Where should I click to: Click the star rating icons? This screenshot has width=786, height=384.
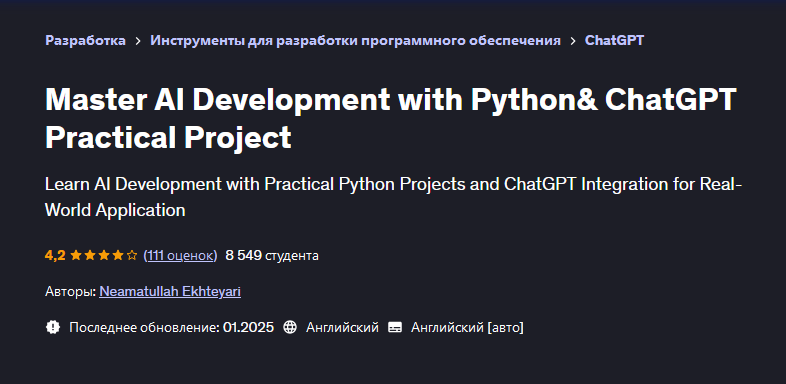[x=104, y=256]
